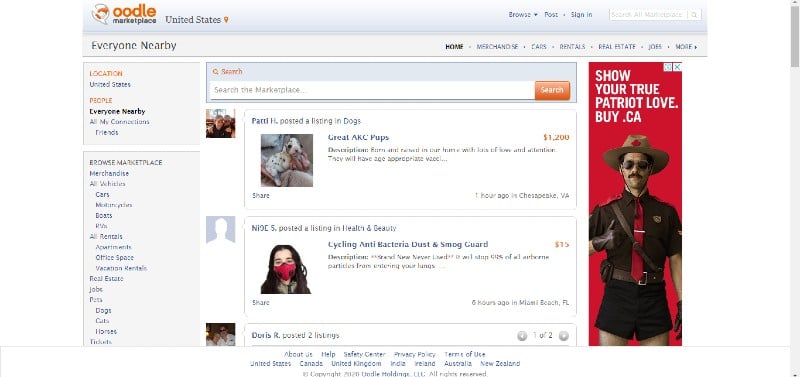Click the AdChoices info icon on ad

668,67
